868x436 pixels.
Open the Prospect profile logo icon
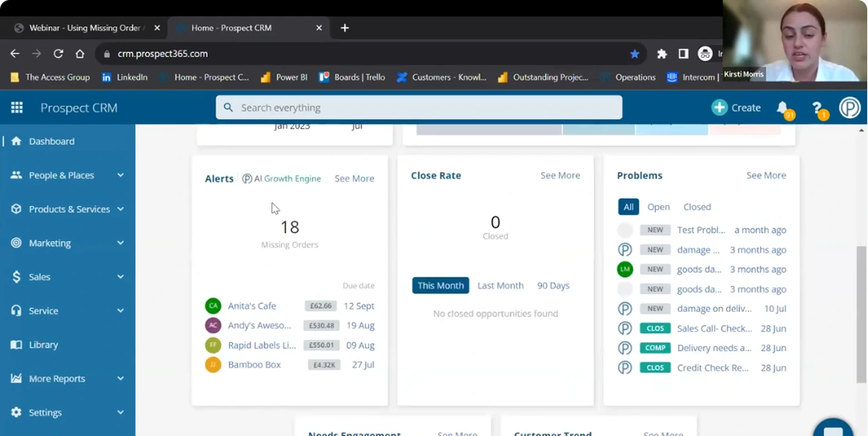click(850, 107)
